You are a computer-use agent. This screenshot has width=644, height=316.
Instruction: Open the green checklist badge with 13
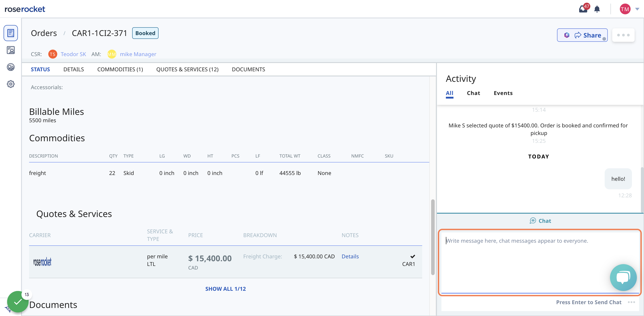(18, 301)
